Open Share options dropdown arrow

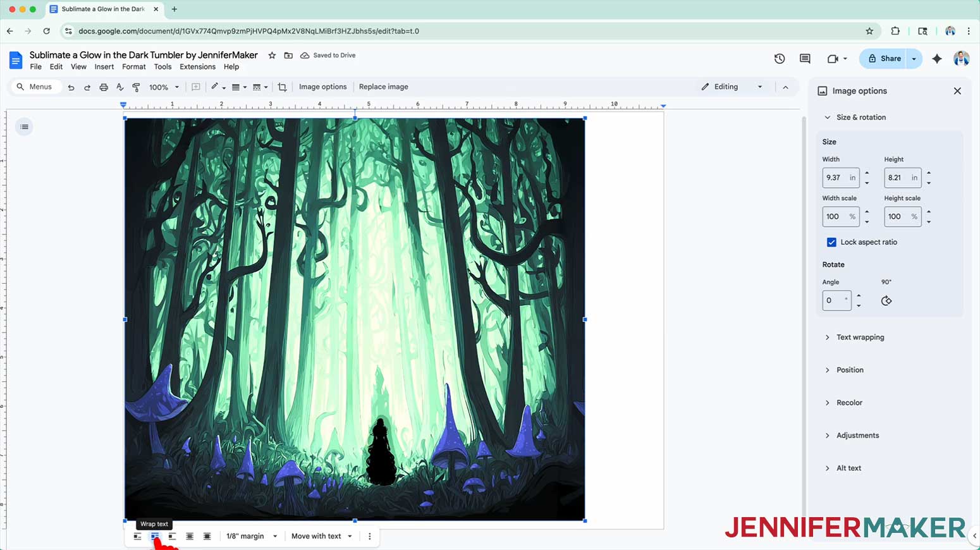coord(914,59)
